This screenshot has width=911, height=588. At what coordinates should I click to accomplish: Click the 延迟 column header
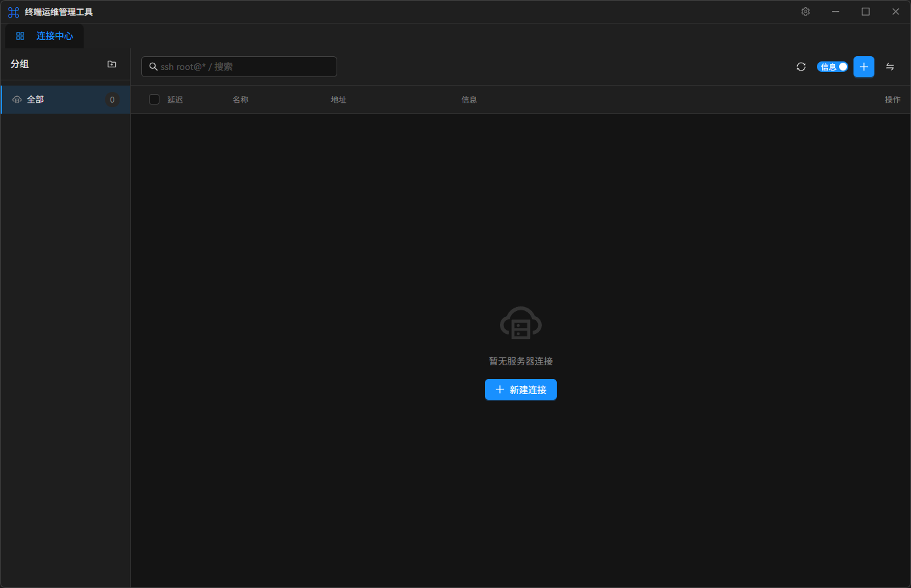[175, 100]
